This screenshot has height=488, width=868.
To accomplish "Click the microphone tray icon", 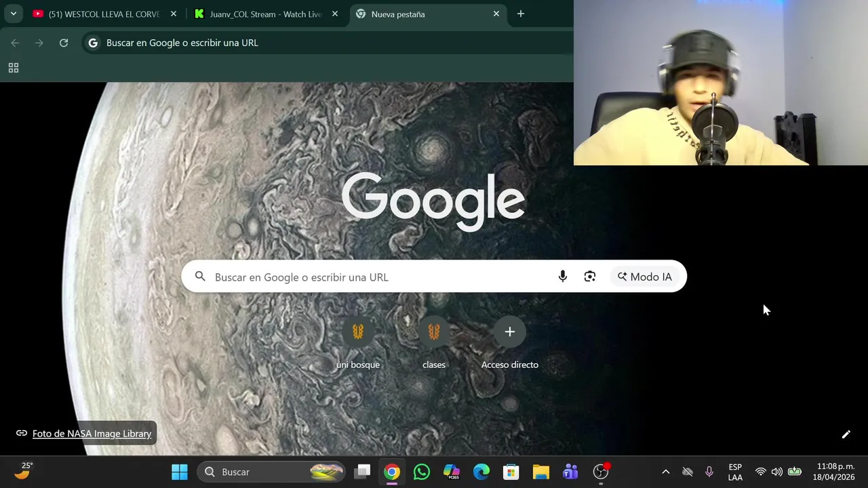I will click(x=709, y=472).
